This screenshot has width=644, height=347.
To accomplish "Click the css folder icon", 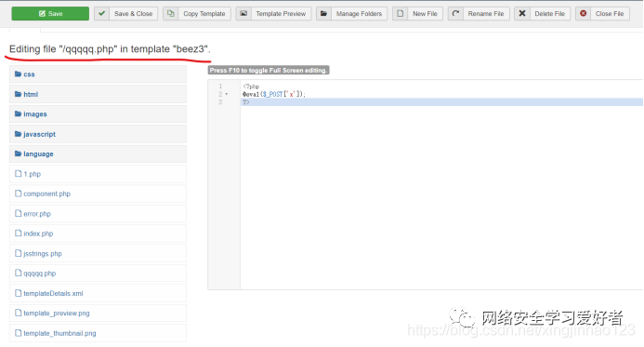I will coord(18,74).
